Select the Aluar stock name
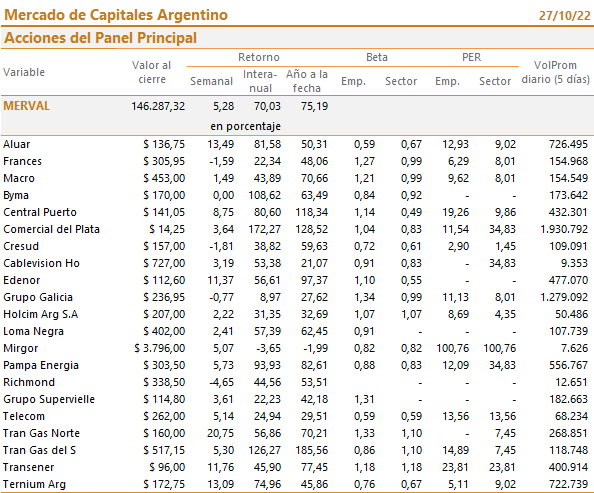This screenshot has width=594, height=493. tap(16, 144)
